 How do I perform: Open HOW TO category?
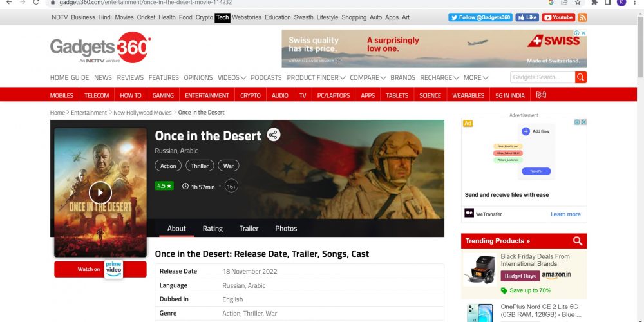coord(131,95)
